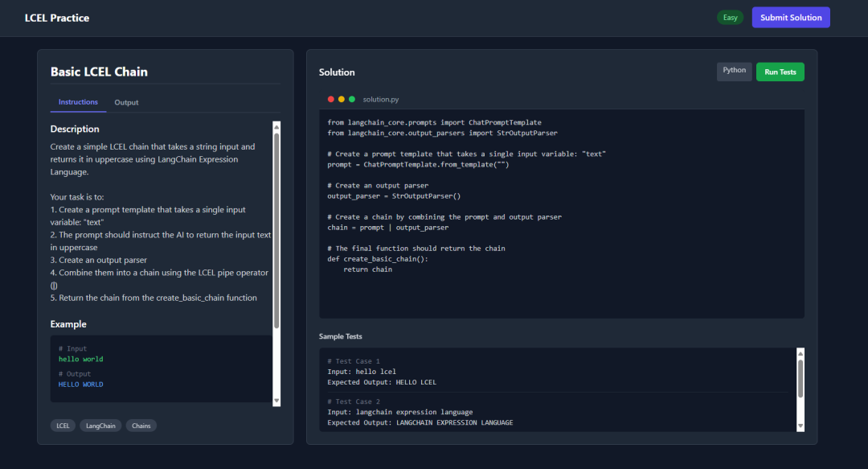Image resolution: width=868 pixels, height=469 pixels.
Task: Run the tests with Run Tests
Action: click(x=780, y=72)
